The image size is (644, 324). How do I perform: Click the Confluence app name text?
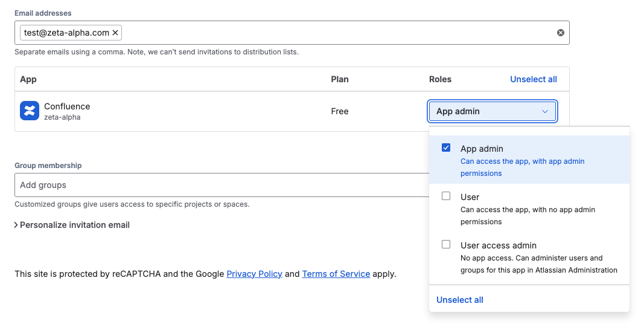(67, 106)
